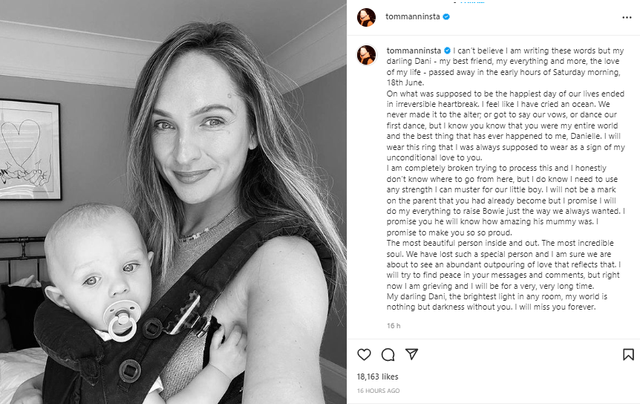Save the post with the bookmark icon
Image resolution: width=640 pixels, height=404 pixels.
pyautogui.click(x=628, y=354)
